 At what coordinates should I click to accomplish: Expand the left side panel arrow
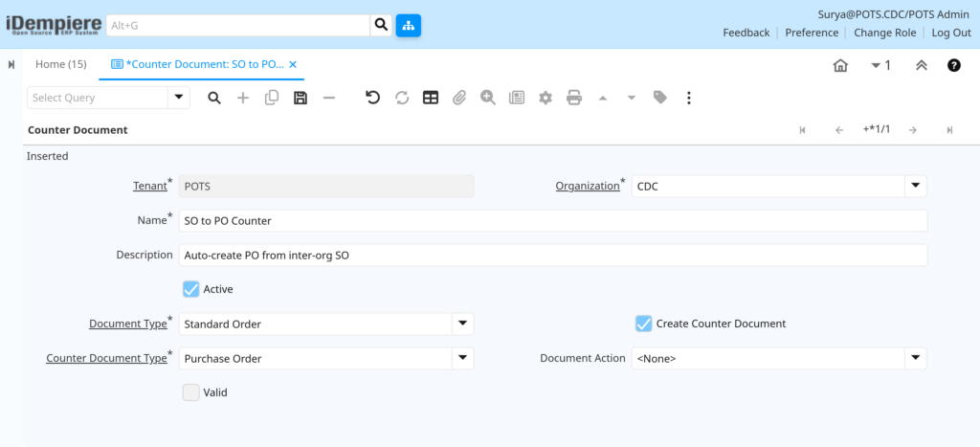pos(11,64)
